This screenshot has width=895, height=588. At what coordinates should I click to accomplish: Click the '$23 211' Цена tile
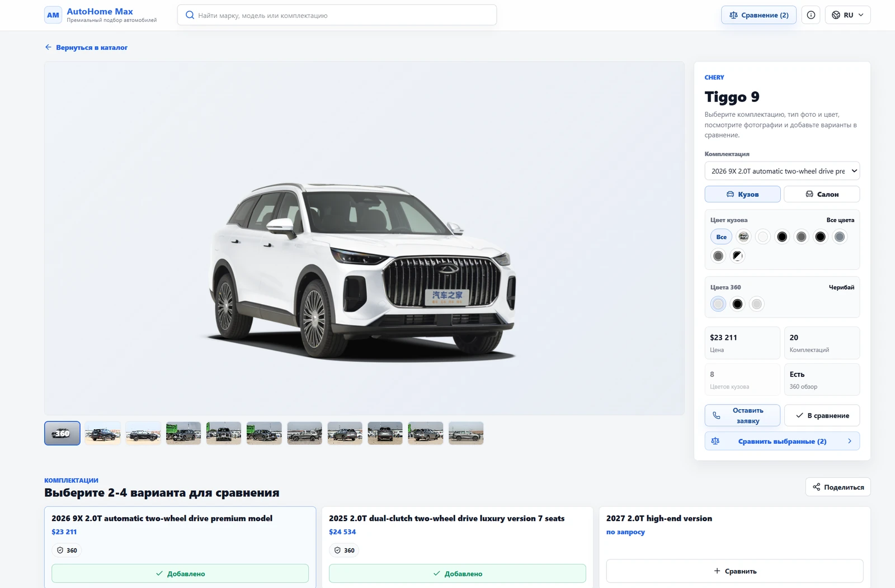pos(742,343)
